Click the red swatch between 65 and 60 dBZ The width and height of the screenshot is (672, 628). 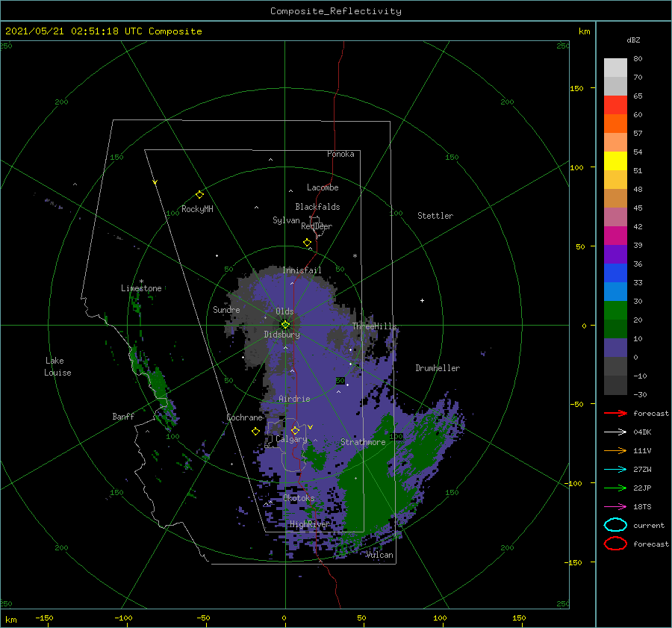[x=615, y=105]
